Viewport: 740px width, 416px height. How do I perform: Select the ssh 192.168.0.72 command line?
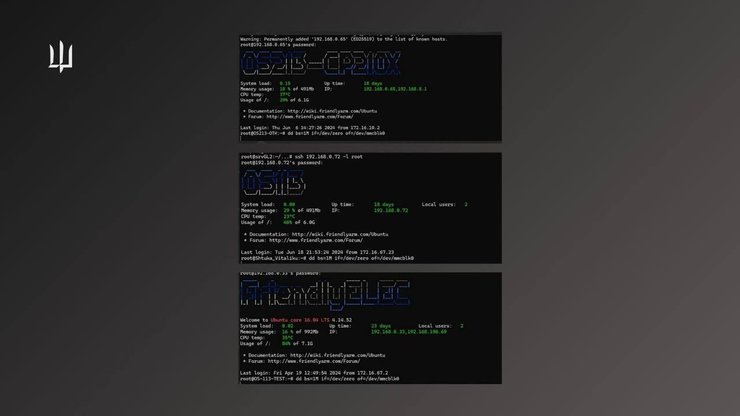[x=302, y=157]
